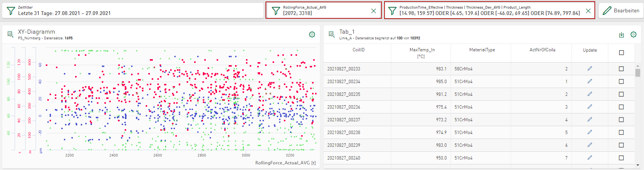Download Tab_1 table data

[x=621, y=35]
